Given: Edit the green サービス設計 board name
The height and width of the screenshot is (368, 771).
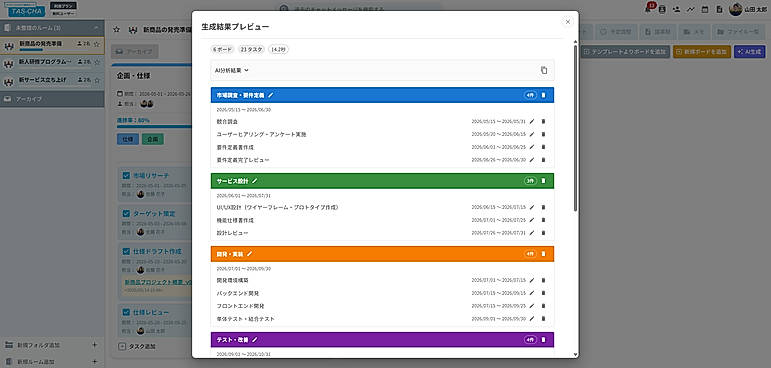Looking at the screenshot, I should click(254, 181).
